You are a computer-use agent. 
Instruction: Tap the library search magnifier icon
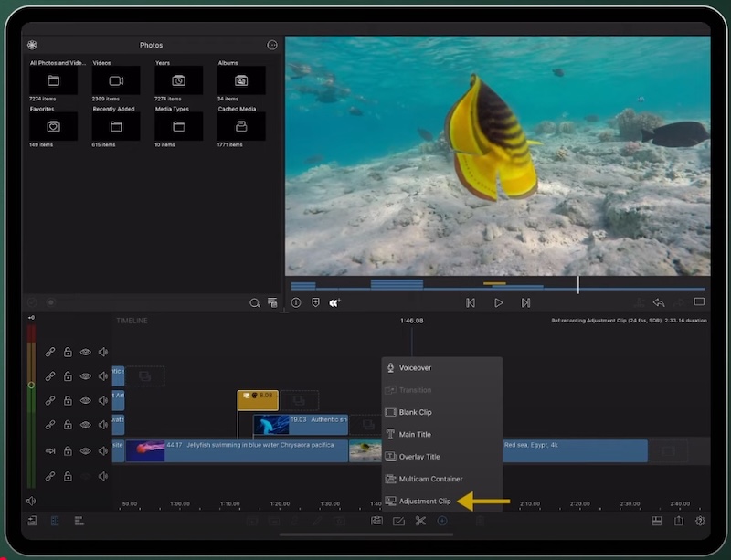255,303
